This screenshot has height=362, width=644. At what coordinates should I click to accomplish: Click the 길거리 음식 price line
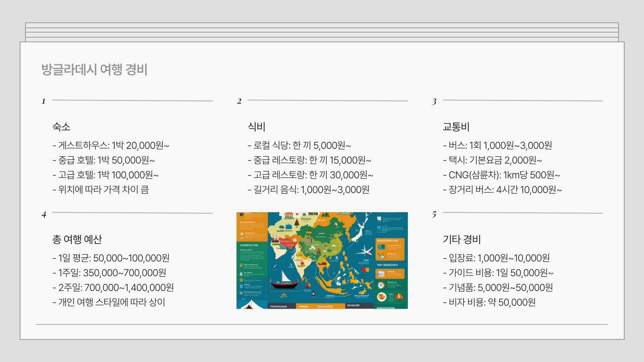coord(309,190)
